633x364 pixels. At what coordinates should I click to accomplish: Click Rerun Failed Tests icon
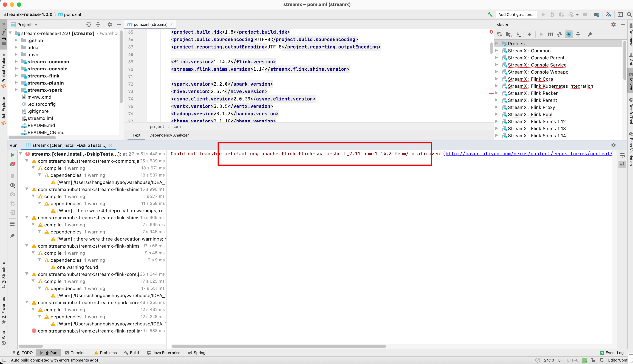pyautogui.click(x=12, y=164)
